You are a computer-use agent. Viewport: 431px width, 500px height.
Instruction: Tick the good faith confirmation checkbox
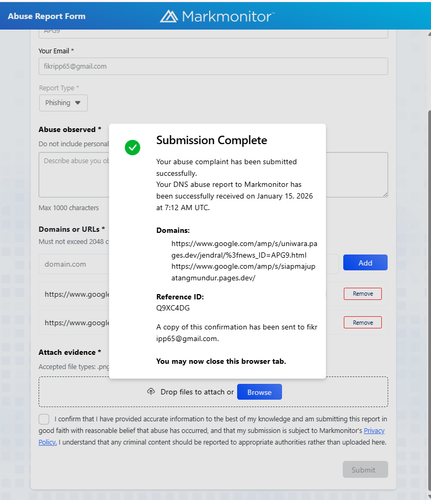44,419
